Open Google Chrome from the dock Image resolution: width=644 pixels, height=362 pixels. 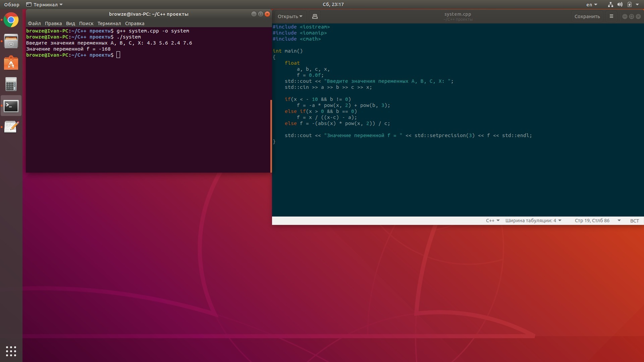coord(11,20)
